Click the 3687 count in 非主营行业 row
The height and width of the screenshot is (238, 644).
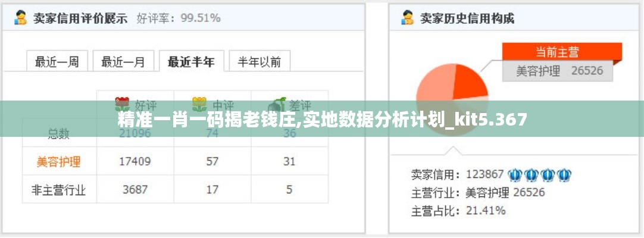[x=136, y=190]
